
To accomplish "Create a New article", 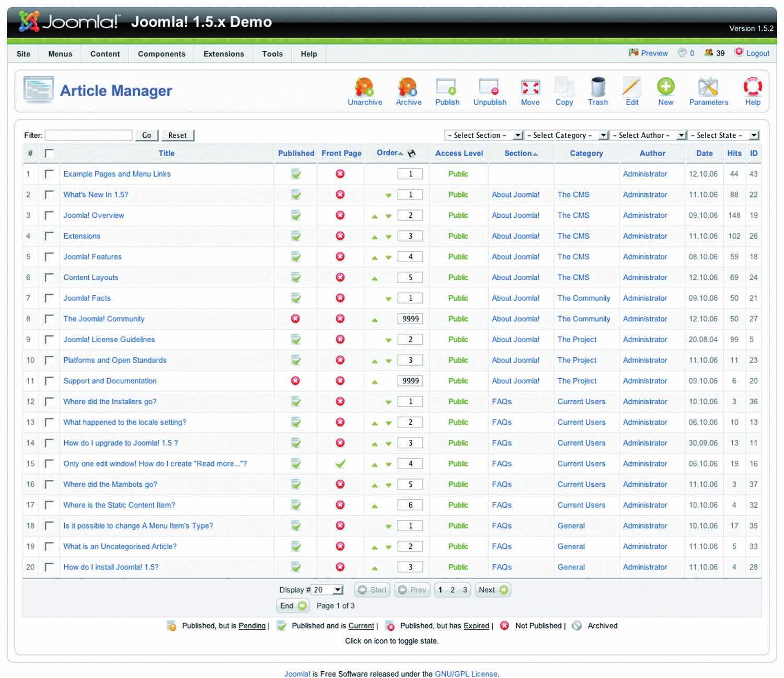I will point(665,88).
